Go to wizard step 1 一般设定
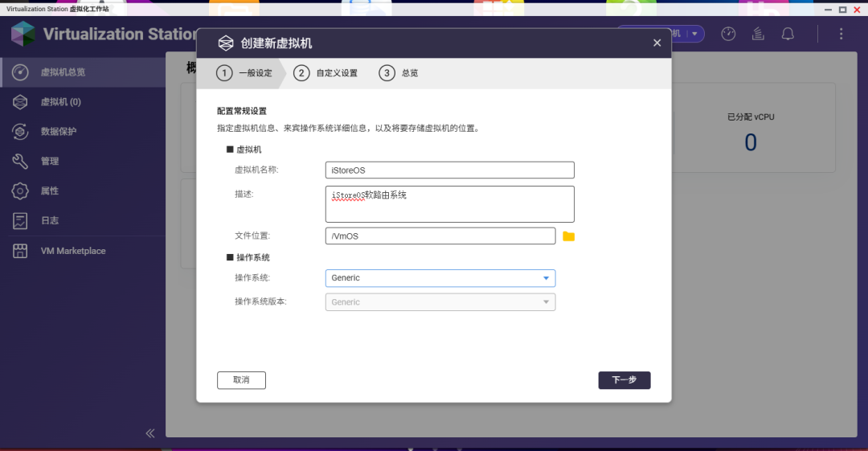The image size is (868, 451). (244, 73)
